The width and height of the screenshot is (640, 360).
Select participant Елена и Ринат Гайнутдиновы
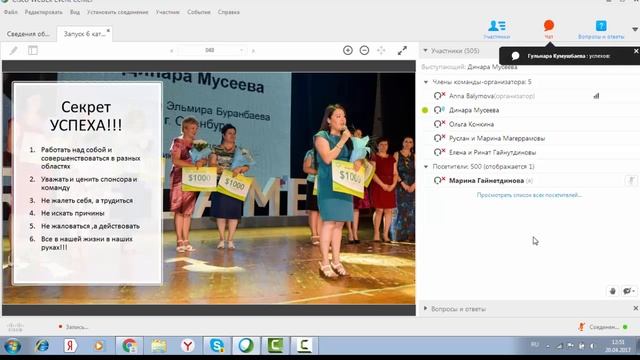pos(492,152)
